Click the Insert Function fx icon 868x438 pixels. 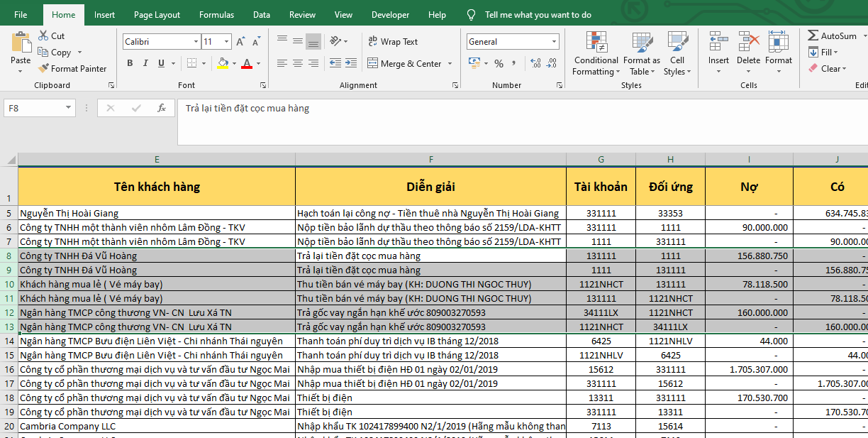coord(162,108)
